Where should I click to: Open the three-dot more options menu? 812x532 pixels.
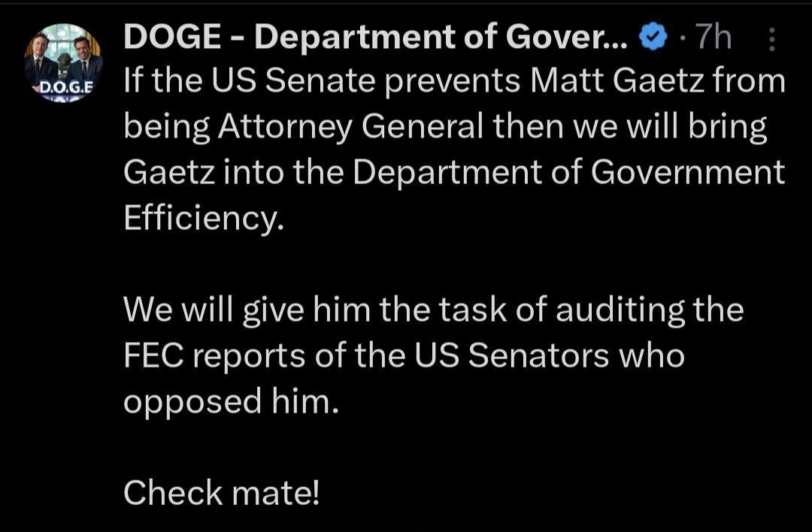point(773,39)
